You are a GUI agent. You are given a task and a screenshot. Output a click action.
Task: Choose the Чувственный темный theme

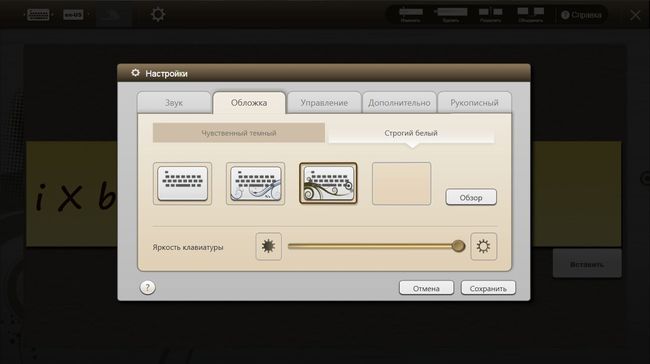pyautogui.click(x=239, y=133)
